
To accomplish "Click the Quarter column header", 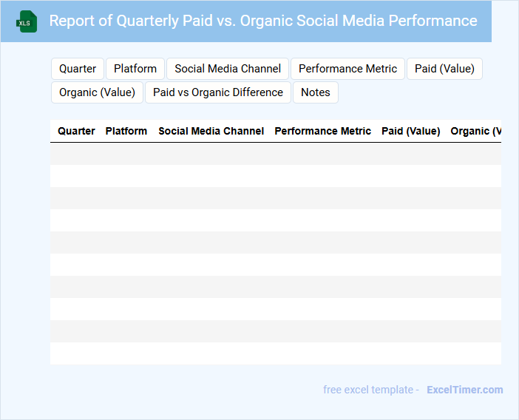I will click(76, 131).
